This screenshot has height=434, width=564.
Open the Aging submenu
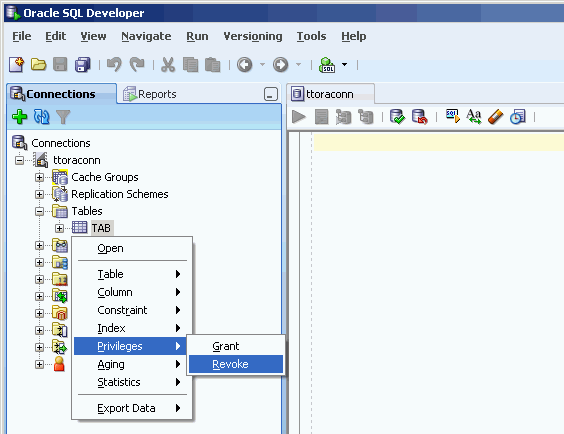(x=132, y=364)
